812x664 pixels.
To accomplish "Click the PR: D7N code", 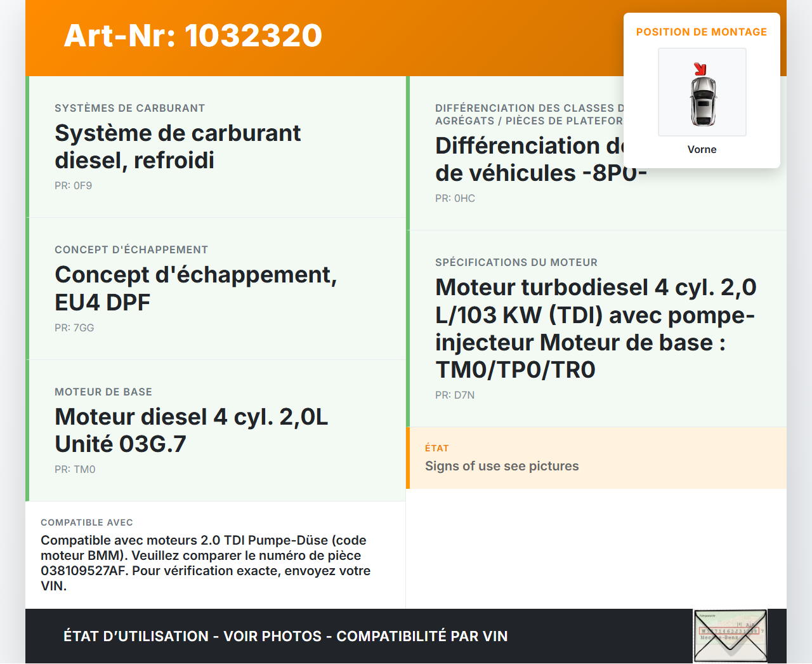I will point(454,395).
